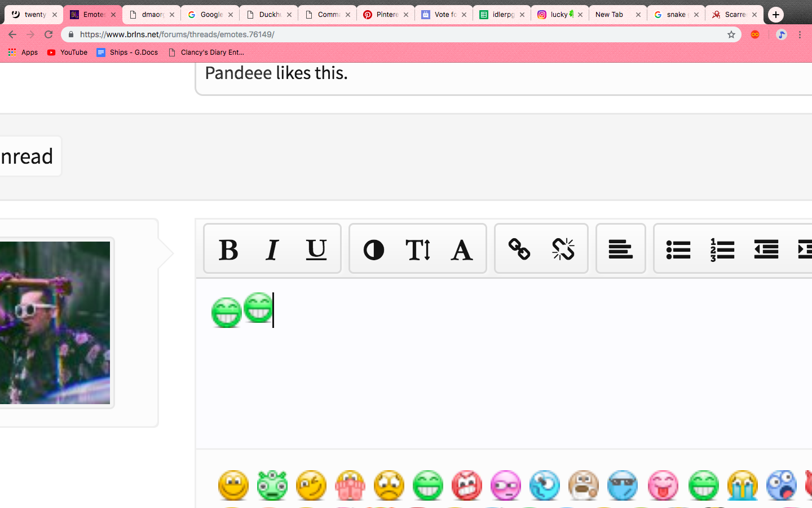Toggle italic formatting in the editor
812x508 pixels.
pyautogui.click(x=272, y=249)
